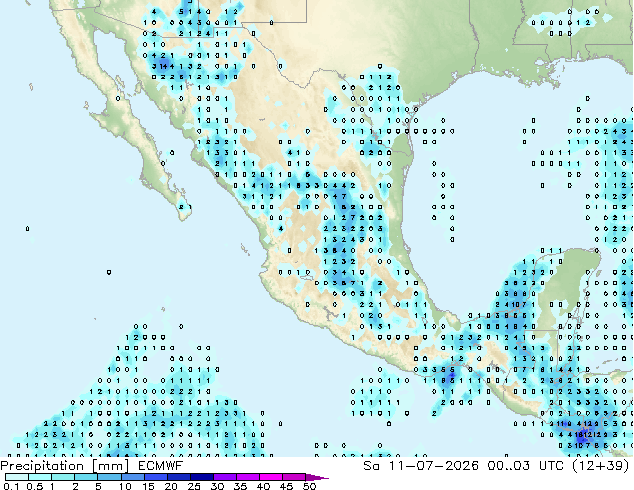Click the legend value "1"

point(53,486)
